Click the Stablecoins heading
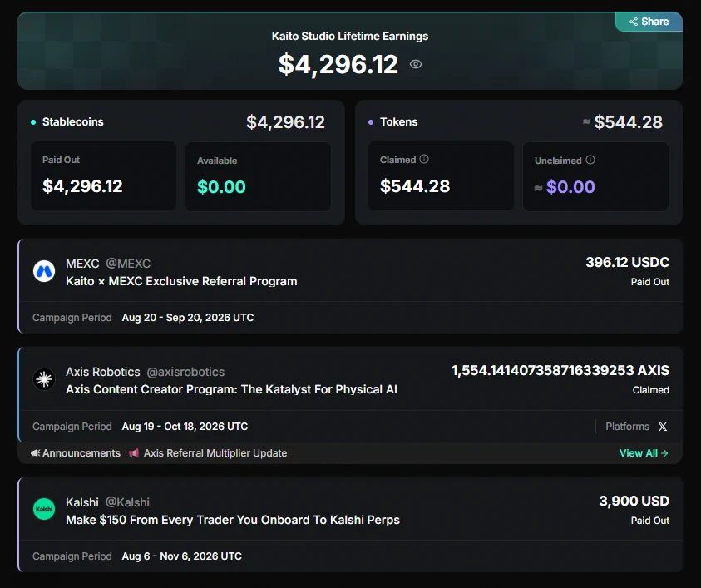 coord(73,122)
